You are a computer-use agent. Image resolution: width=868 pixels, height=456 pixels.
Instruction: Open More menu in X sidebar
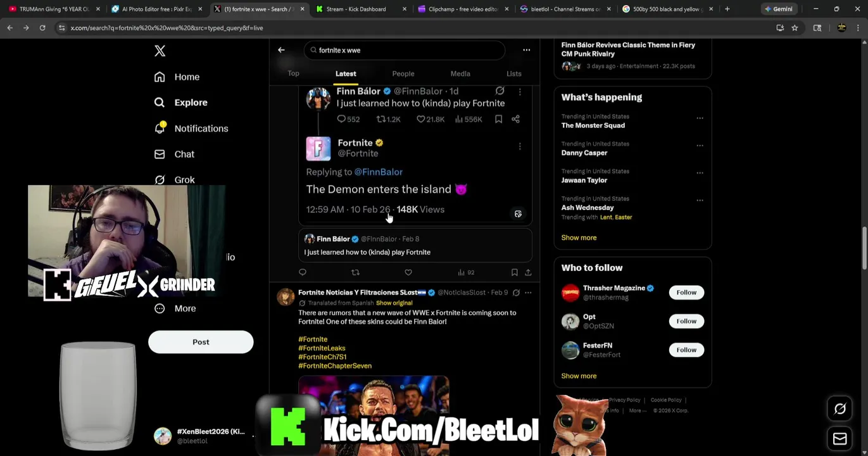pyautogui.click(x=175, y=308)
